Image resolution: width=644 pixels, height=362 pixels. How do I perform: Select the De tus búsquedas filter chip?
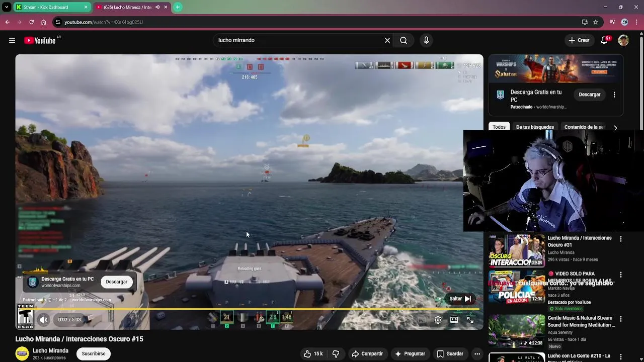(x=535, y=127)
